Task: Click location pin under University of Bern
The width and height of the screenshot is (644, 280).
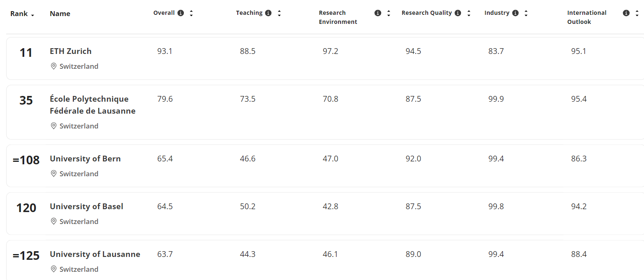Action: pos(53,174)
